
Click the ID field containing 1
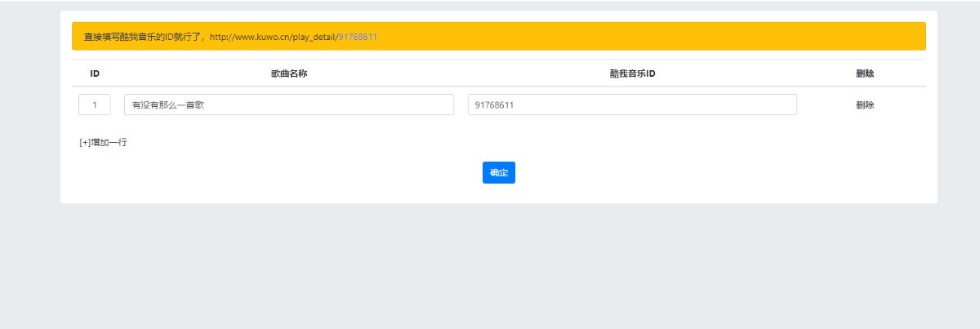click(x=95, y=104)
